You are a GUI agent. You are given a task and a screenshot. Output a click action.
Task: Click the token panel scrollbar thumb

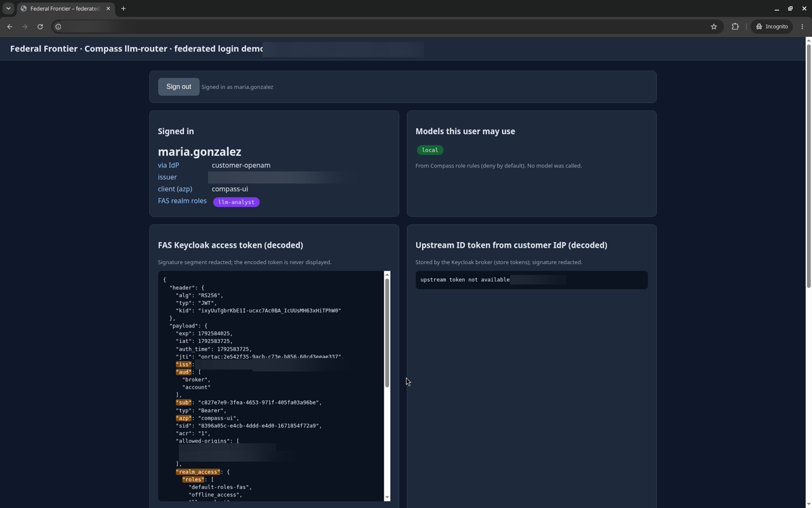[x=387, y=333]
